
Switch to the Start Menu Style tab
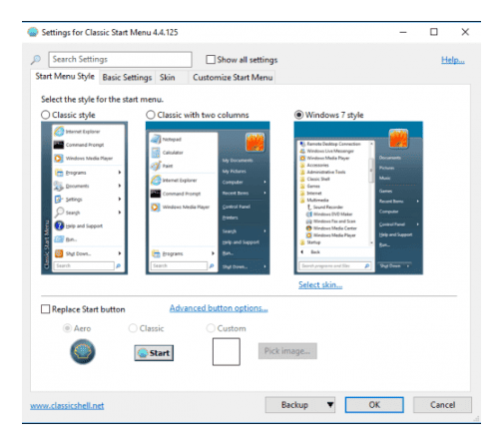[65, 77]
